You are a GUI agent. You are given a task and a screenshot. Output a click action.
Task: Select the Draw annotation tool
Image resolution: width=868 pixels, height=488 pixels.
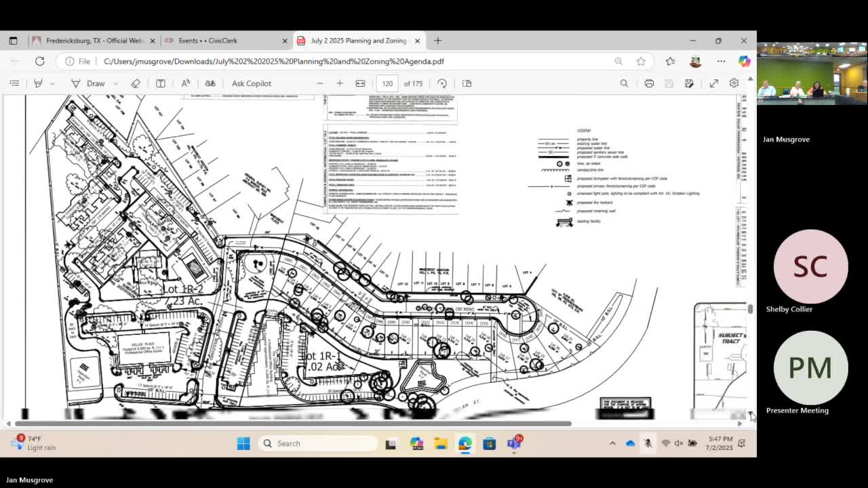(x=95, y=83)
